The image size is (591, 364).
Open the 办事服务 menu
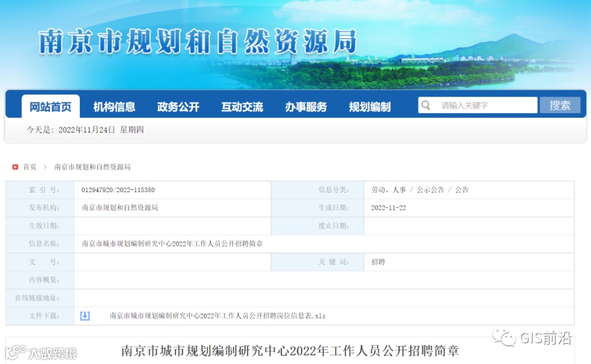[306, 107]
